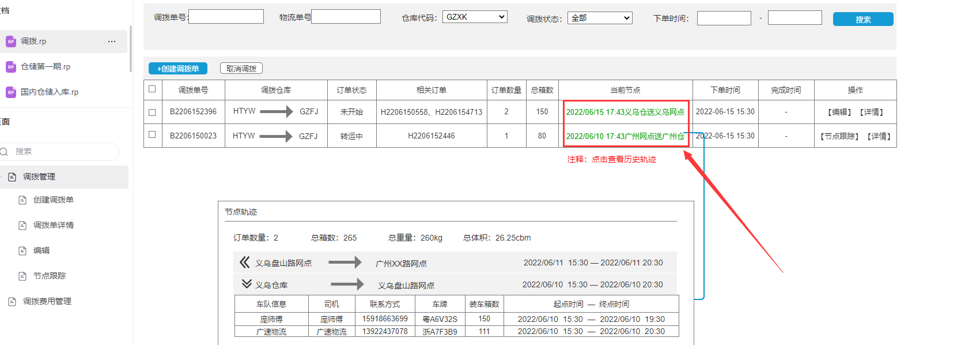Image resolution: width=980 pixels, height=345 pixels.
Task: Open the 编辑 page in sidebar
Action: click(x=41, y=250)
